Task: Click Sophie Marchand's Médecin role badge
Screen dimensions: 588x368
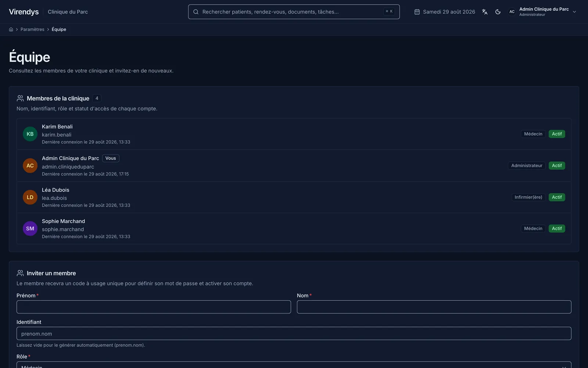Action: pyautogui.click(x=533, y=229)
